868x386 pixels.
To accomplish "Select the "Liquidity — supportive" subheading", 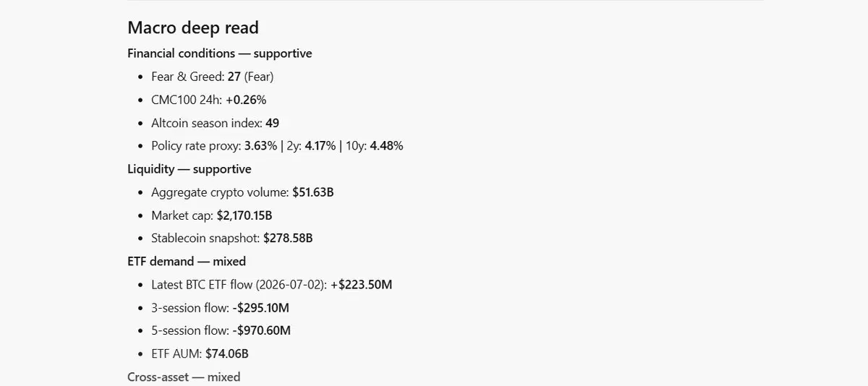I will [190, 169].
